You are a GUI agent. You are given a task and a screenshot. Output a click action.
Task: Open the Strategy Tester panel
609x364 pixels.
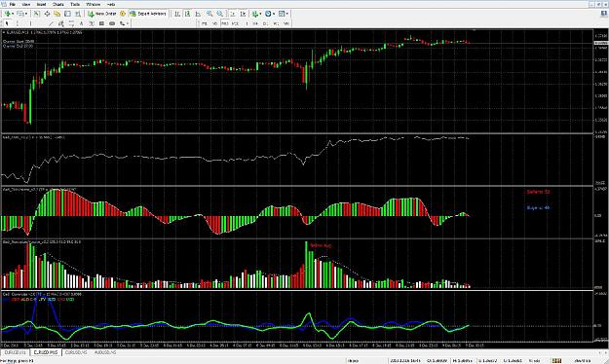pos(78,14)
